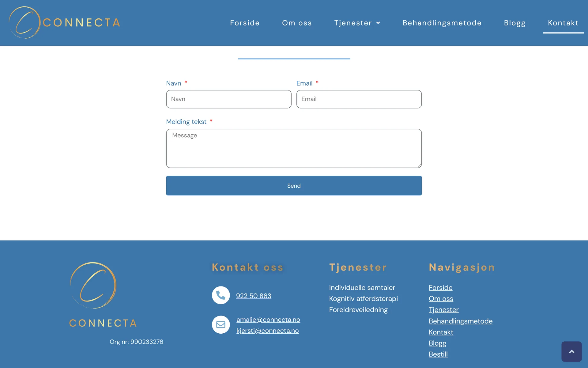Click the Kontakt oss footer heading
This screenshot has height=368, width=588.
[247, 267]
